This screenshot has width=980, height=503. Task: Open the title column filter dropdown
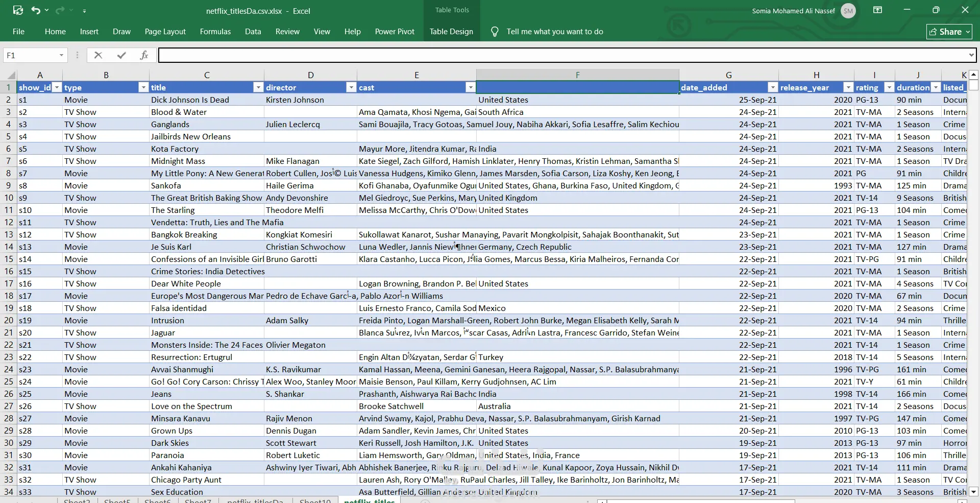click(258, 88)
